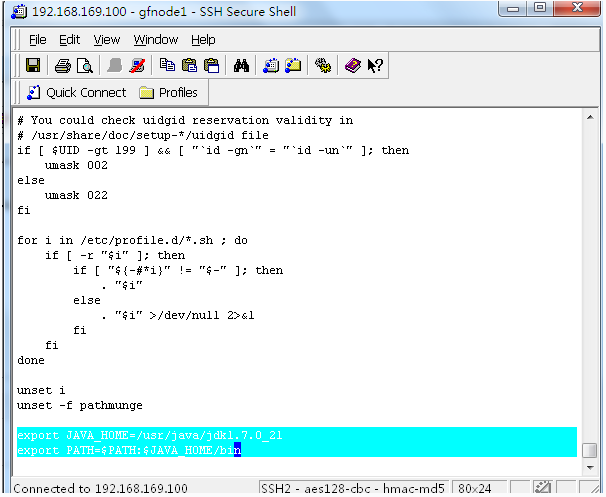Open New File Transfer Window icon
Screen dimensions: 606x497
(x=293, y=65)
